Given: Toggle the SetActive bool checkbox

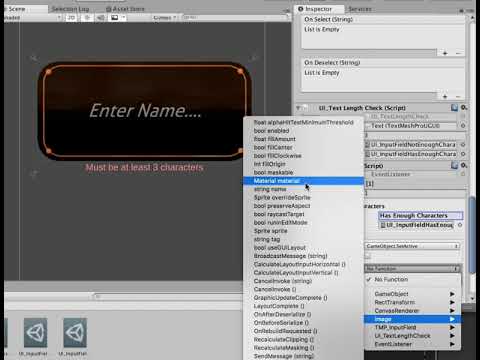Looking at the screenshot, I should pos(368,256).
